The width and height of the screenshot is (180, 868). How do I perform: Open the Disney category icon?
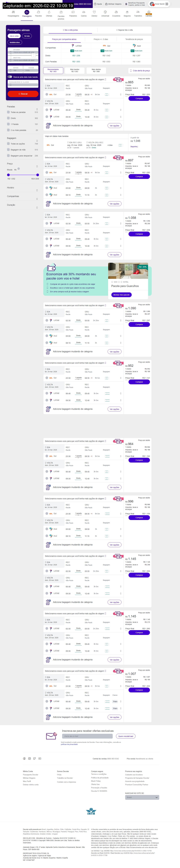tap(94, 12)
